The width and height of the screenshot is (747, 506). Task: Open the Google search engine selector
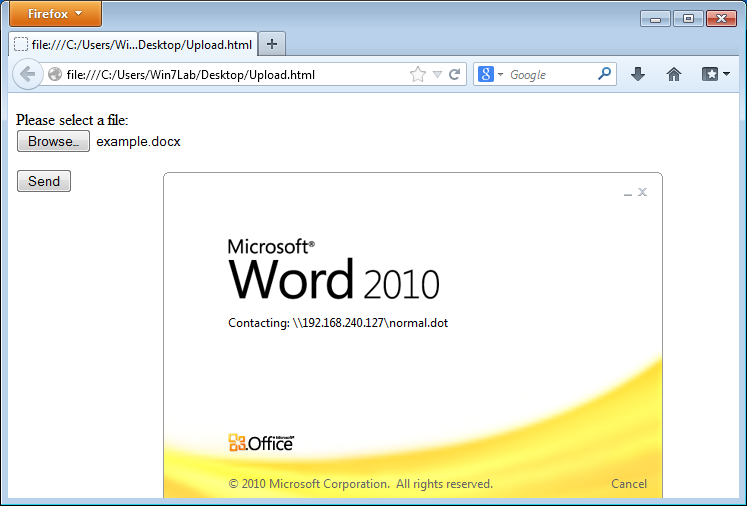tap(490, 74)
